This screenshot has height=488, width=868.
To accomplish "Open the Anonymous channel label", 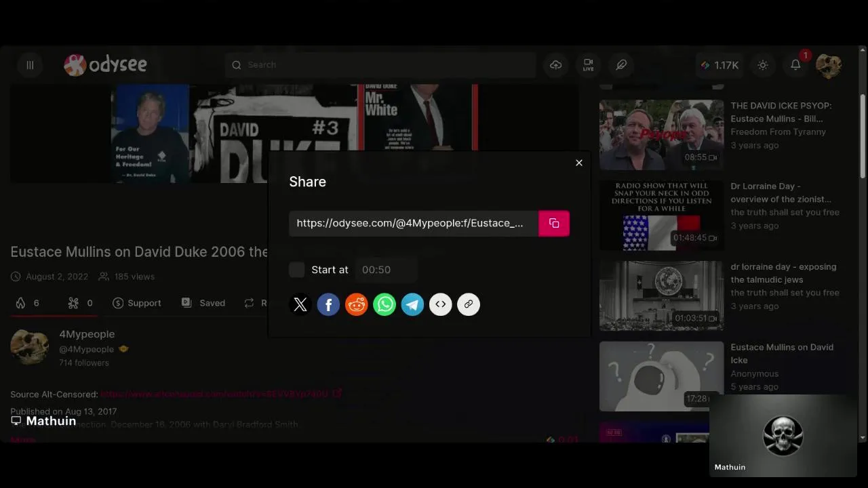I will click(754, 373).
